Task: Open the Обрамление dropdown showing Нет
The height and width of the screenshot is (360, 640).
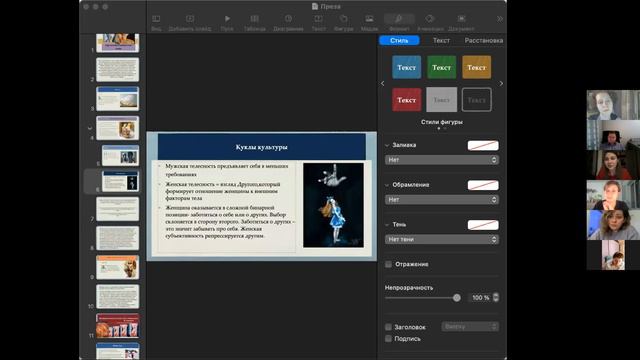Action: pyautogui.click(x=442, y=200)
